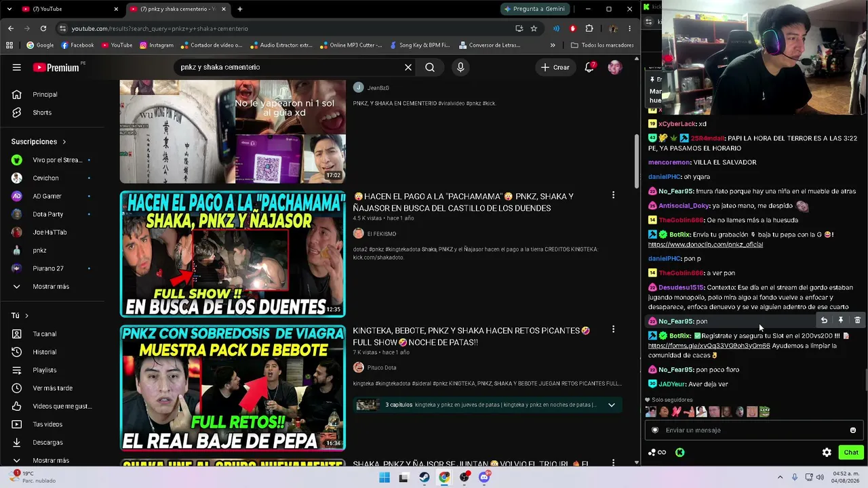The width and height of the screenshot is (868, 488).
Task: Open Online MP3 Cutter bookmark
Action: click(350, 45)
